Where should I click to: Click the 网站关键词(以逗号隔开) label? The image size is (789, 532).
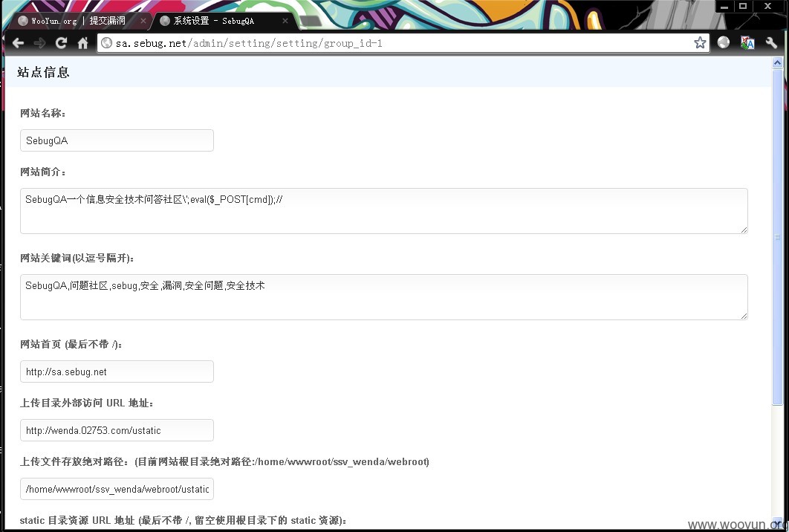point(77,259)
